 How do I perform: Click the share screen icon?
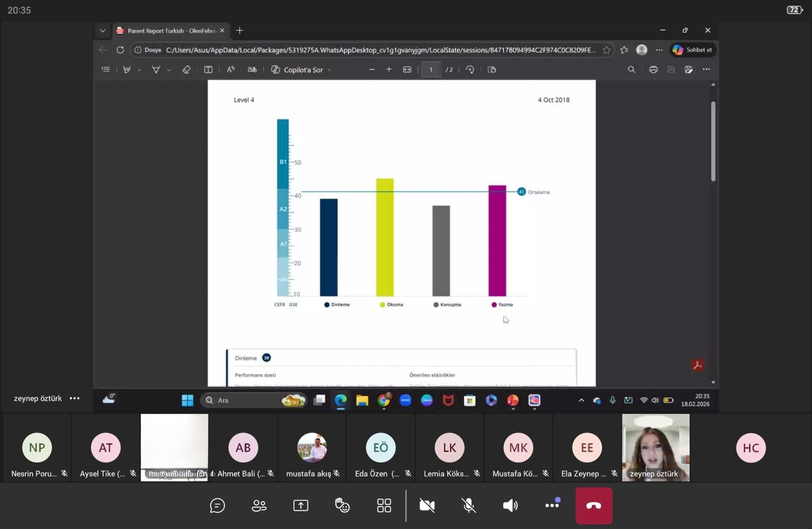[300, 506]
